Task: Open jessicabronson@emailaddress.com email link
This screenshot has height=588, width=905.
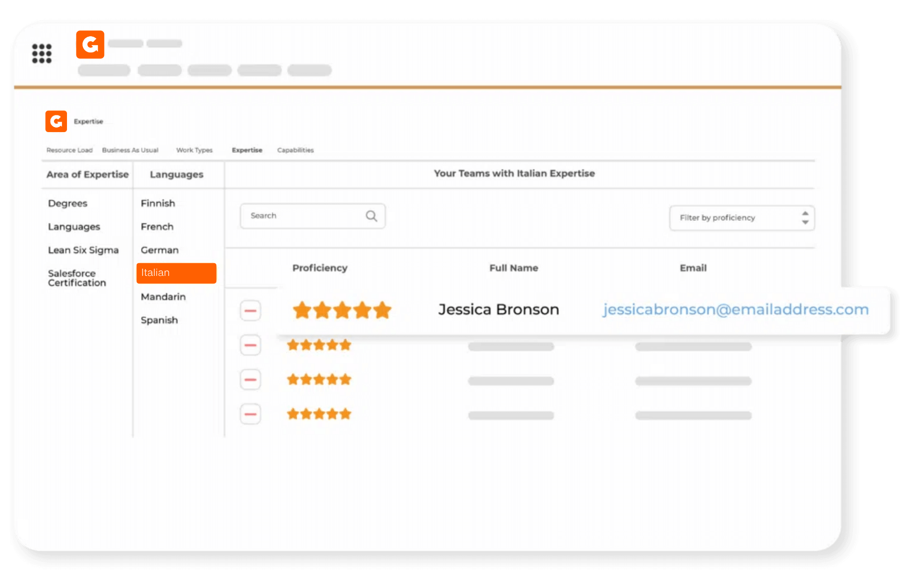Action: [x=735, y=309]
